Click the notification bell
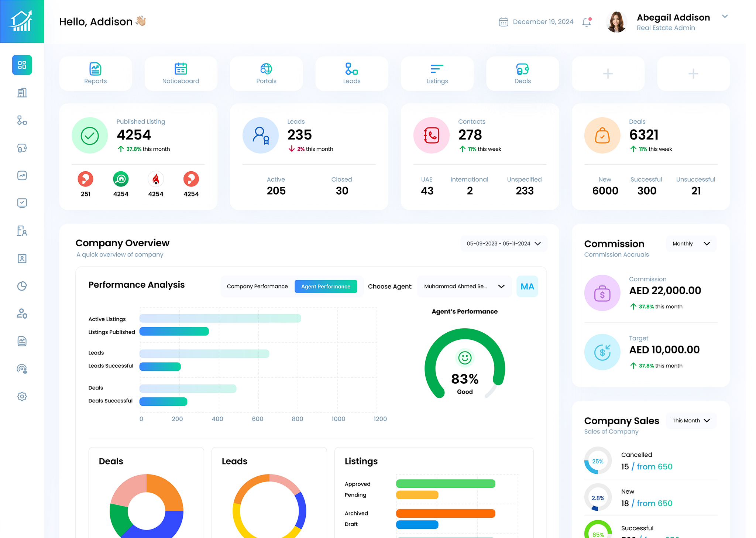756x538 pixels. pos(587,22)
